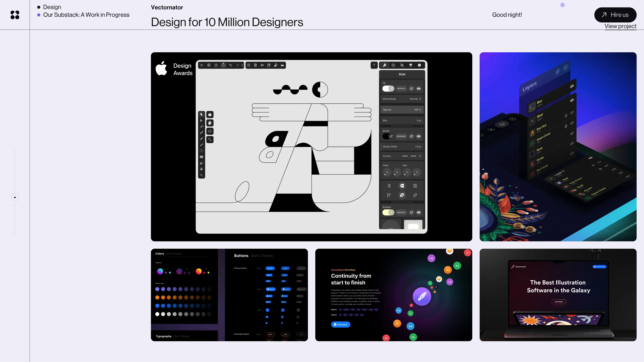The width and height of the screenshot is (644, 362).
Task: Click the scissors cut icon in the top bar
Action: coord(262,65)
